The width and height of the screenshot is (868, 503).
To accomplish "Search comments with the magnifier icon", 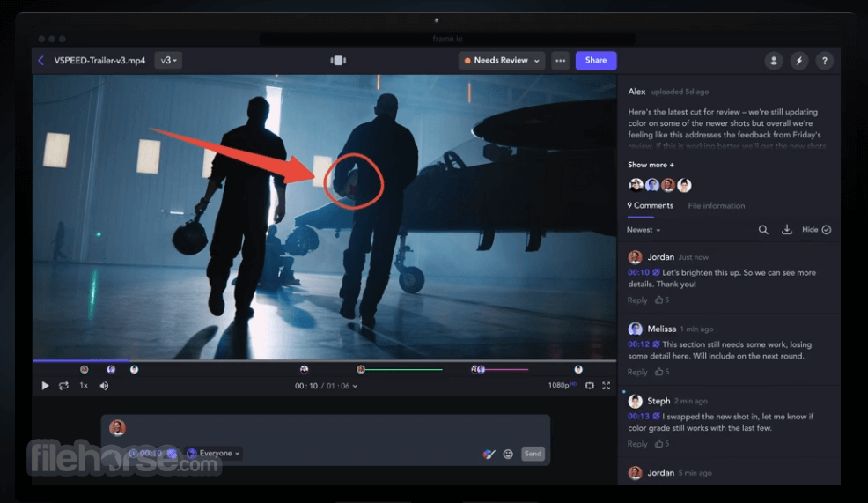I will tap(763, 230).
